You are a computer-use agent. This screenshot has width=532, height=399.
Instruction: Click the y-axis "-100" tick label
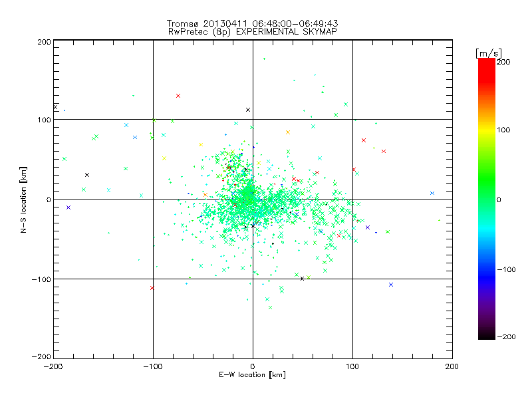tap(41, 279)
